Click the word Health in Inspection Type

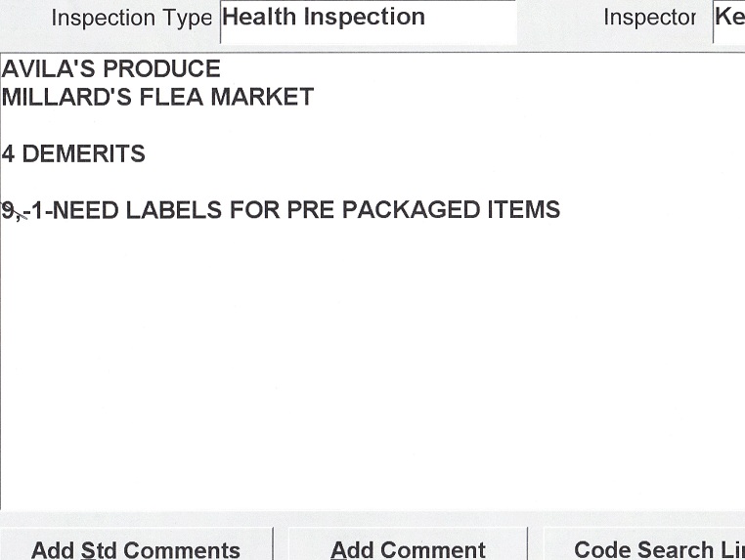(257, 18)
